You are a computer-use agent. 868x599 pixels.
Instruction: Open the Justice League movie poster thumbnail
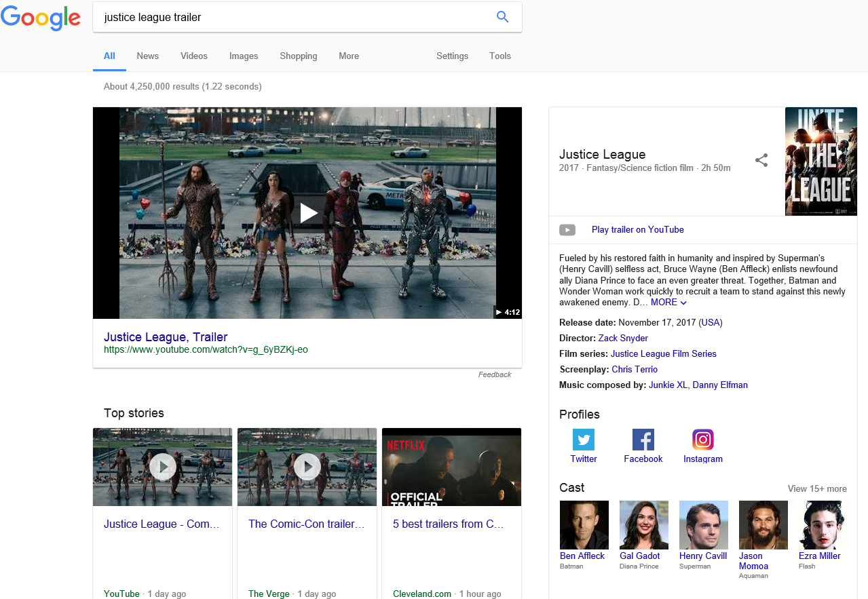[820, 161]
